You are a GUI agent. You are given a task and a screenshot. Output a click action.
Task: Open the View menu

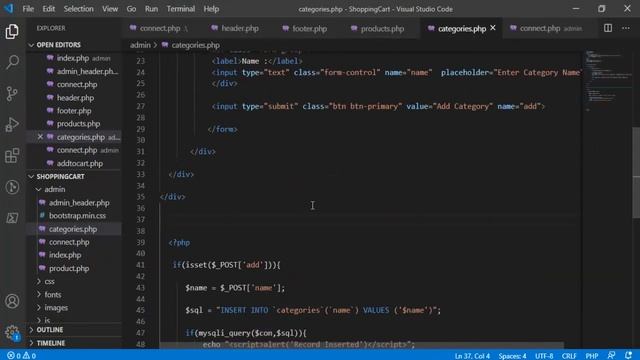[110, 9]
